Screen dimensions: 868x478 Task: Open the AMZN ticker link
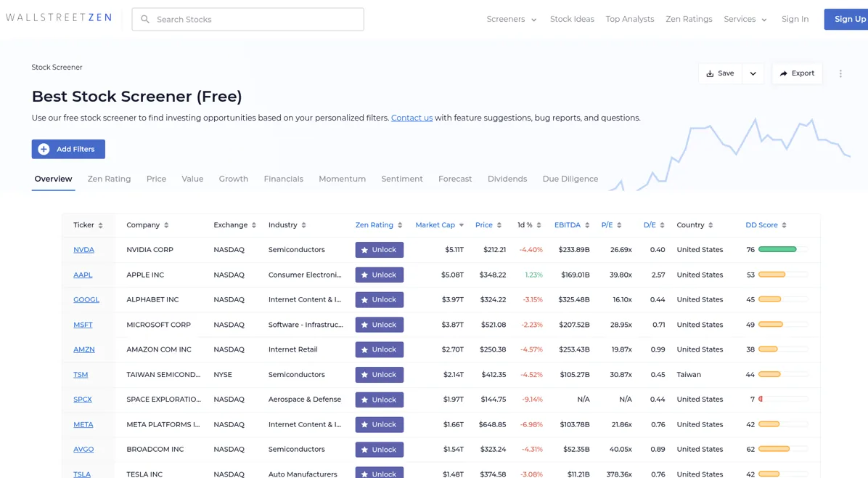tap(84, 349)
